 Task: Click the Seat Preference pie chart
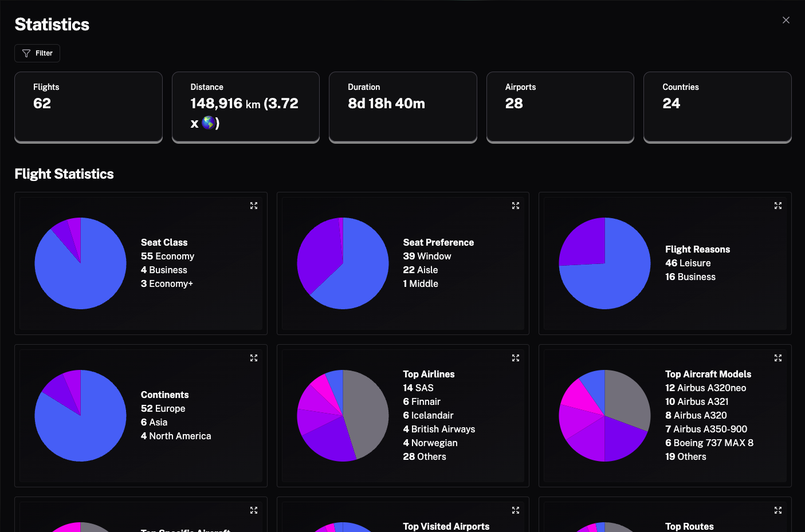343,263
